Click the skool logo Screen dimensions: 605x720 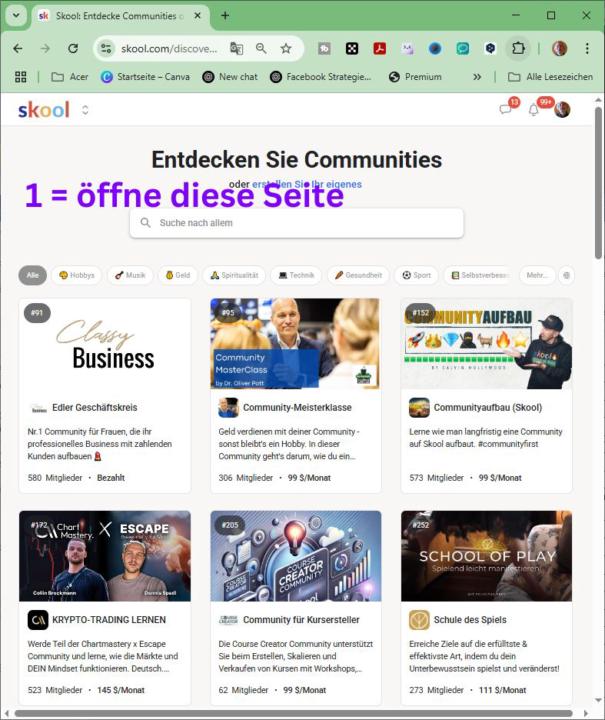[44, 110]
